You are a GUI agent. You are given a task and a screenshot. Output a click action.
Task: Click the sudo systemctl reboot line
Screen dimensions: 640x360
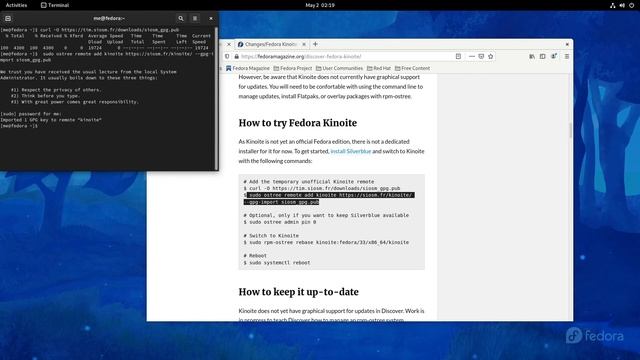[277, 263]
